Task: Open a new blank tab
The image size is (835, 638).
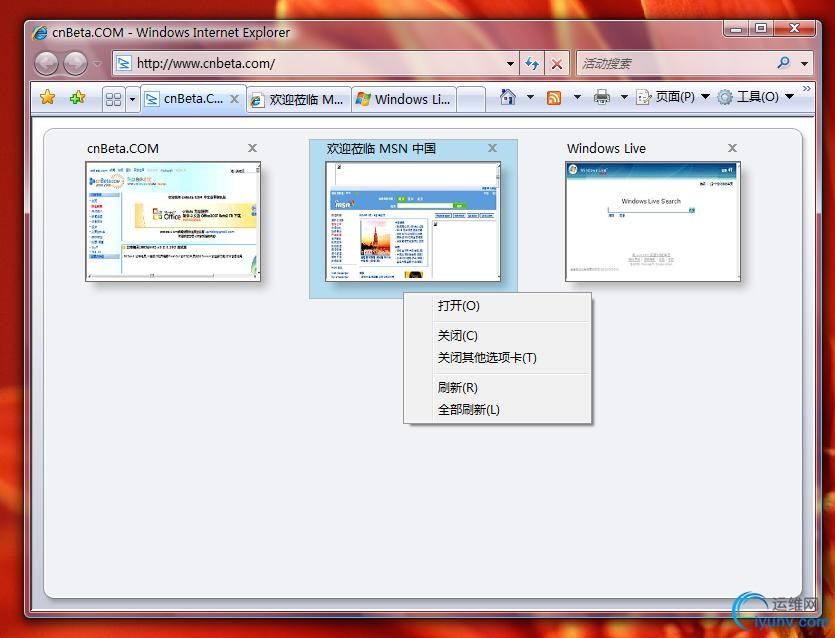Action: coord(471,100)
